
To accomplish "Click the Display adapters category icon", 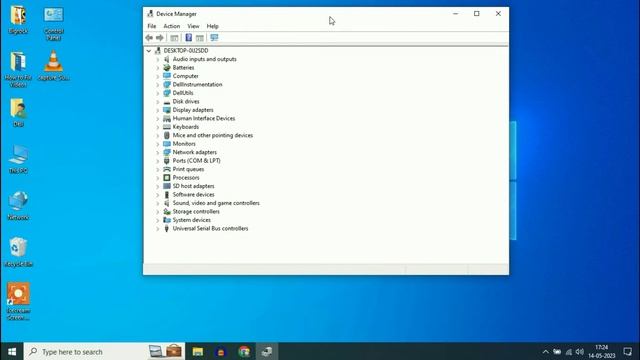I will [167, 110].
